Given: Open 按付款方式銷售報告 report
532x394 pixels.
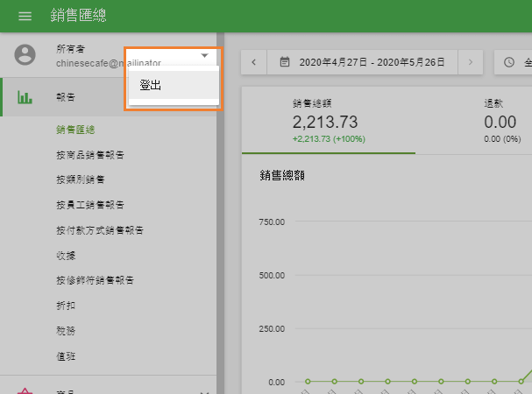Looking at the screenshot, I should [x=99, y=231].
